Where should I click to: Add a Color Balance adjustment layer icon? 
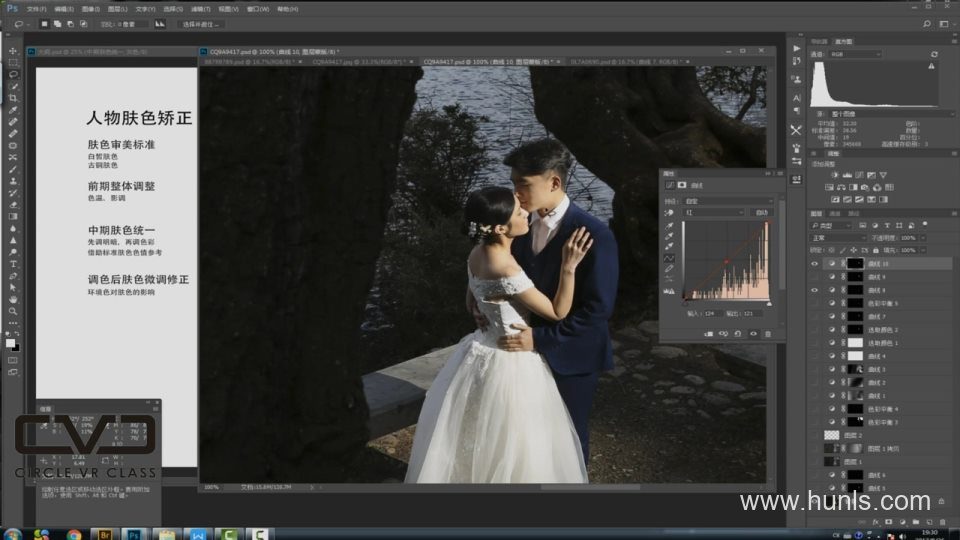tap(841, 187)
